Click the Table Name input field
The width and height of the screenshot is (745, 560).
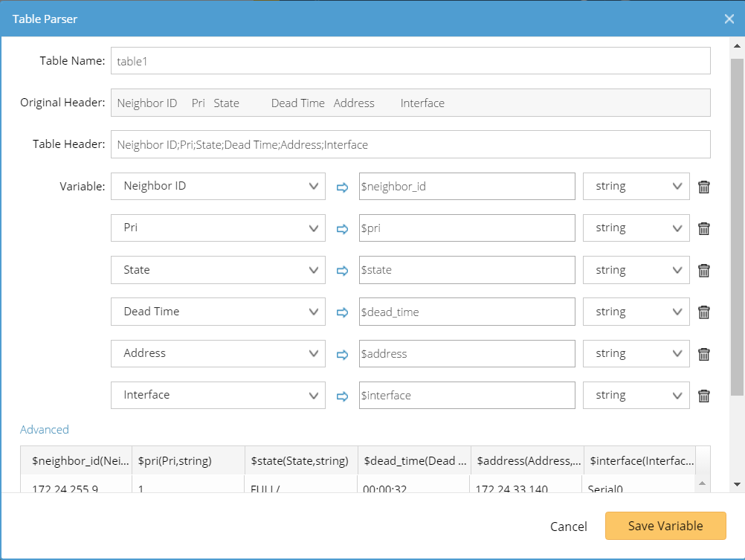tap(409, 60)
